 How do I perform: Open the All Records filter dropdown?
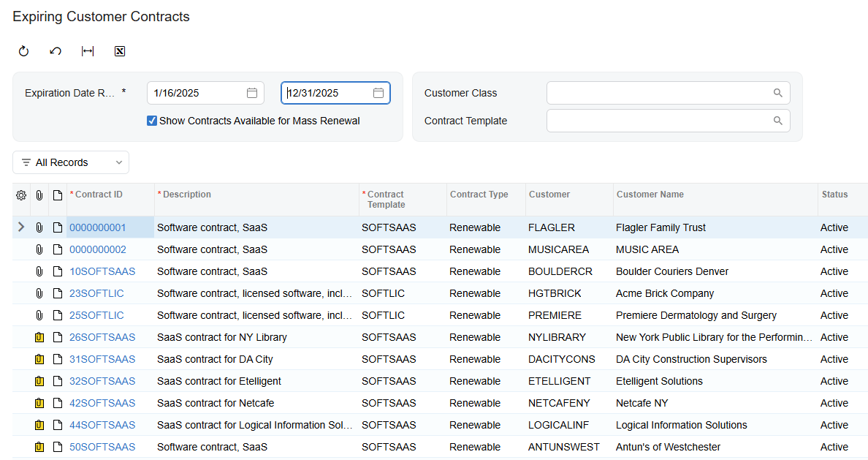click(x=71, y=162)
